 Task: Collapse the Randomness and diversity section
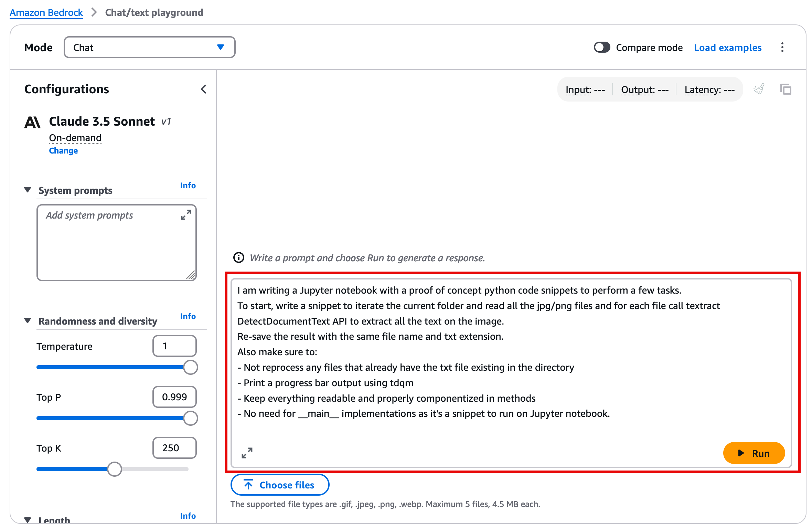(28, 321)
